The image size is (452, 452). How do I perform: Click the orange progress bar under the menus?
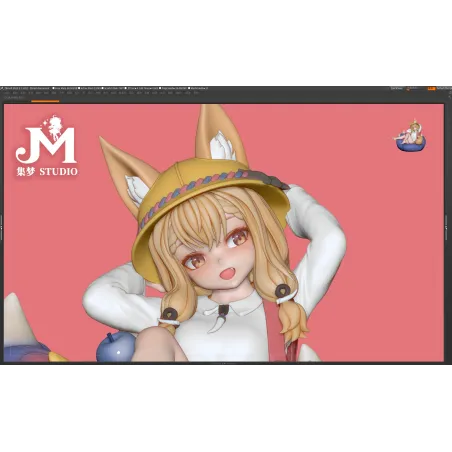(x=45, y=101)
